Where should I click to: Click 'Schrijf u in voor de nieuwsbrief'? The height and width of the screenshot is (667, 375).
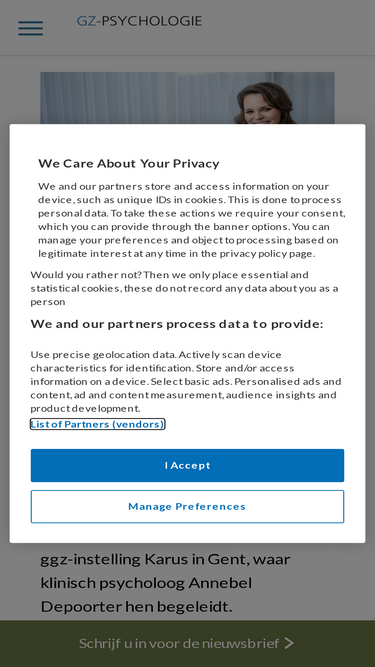(x=179, y=643)
